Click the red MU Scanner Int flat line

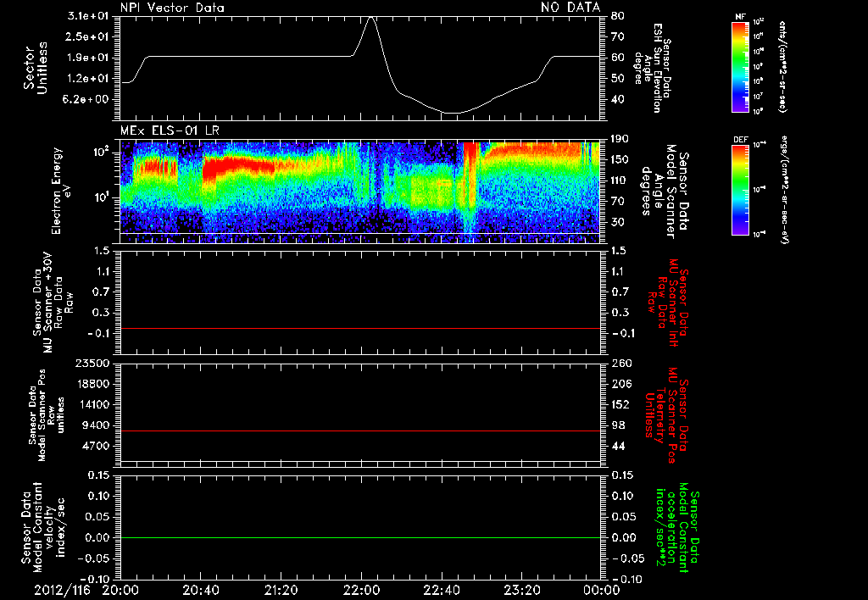[359, 328]
